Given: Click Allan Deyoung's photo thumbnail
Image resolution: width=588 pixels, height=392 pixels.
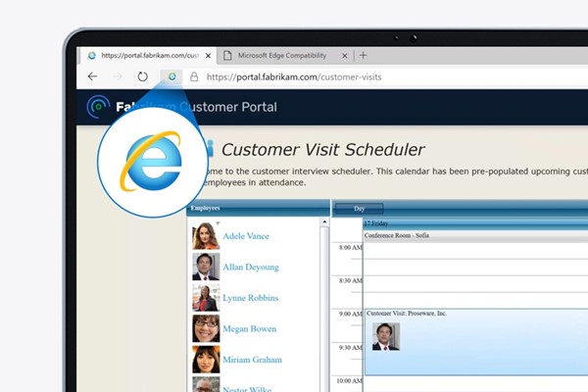Looking at the screenshot, I should (206, 267).
